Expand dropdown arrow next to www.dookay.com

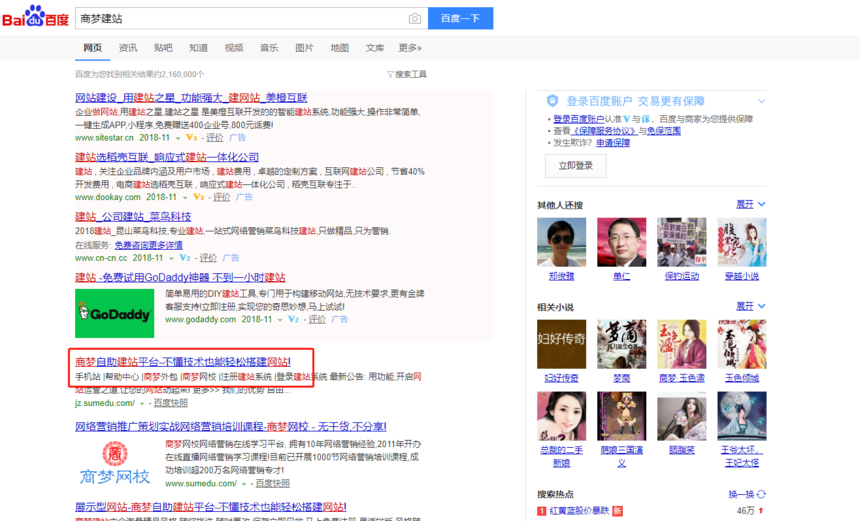coord(185,197)
